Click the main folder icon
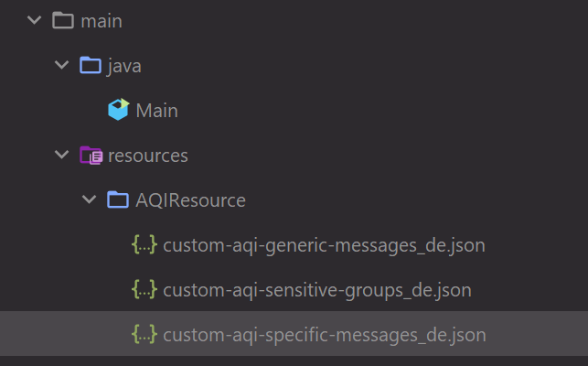The height and width of the screenshot is (366, 588). click(x=63, y=20)
